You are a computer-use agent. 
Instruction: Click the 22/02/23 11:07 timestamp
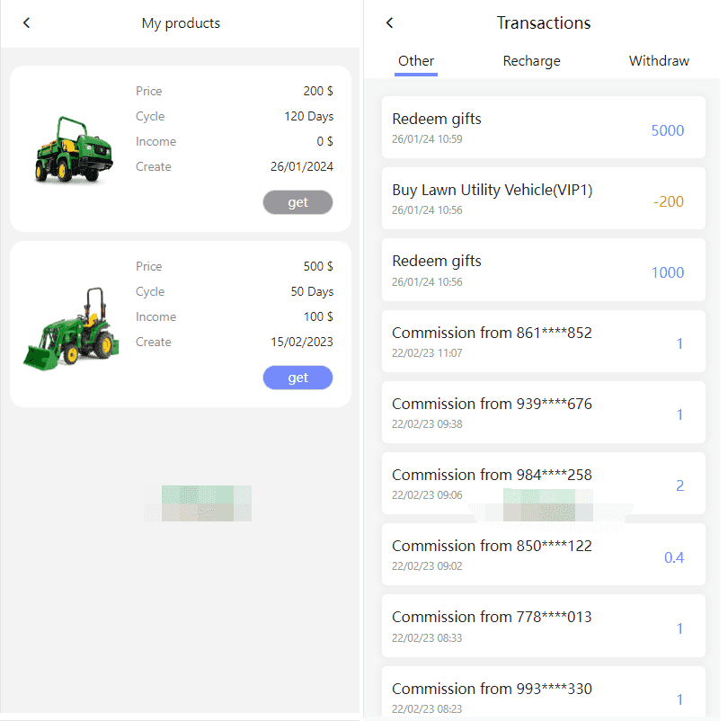tap(427, 353)
